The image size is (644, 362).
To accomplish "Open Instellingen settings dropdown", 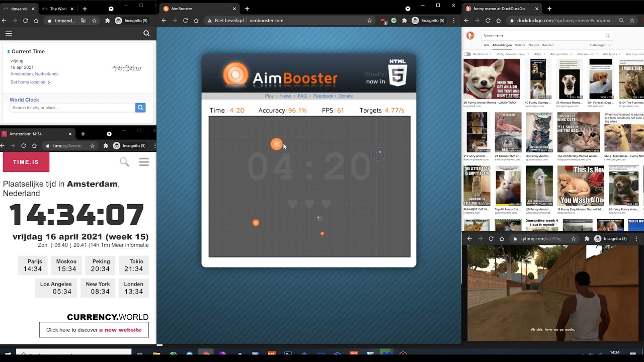I will [600, 45].
